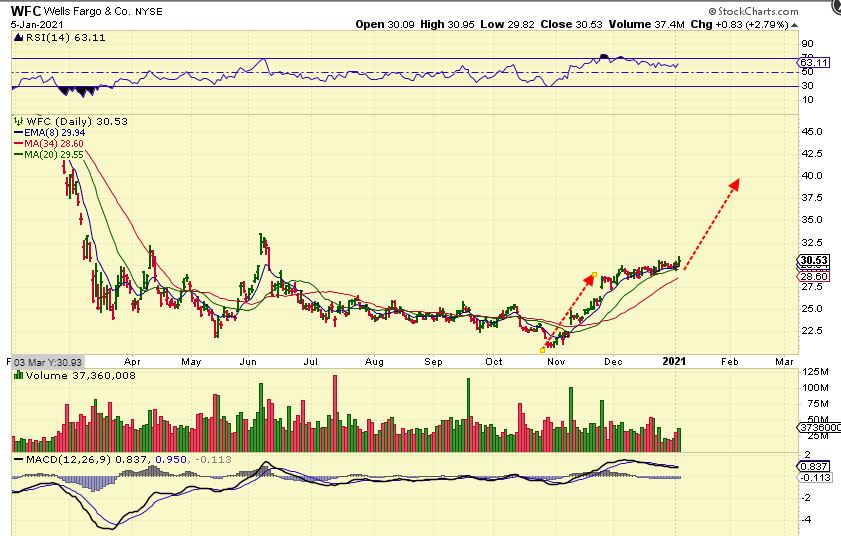Click the -4 label on the MACD axis

(806, 519)
